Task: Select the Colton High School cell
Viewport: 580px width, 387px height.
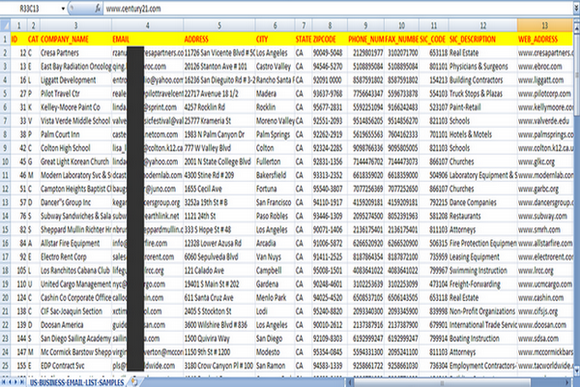Action: [75, 148]
